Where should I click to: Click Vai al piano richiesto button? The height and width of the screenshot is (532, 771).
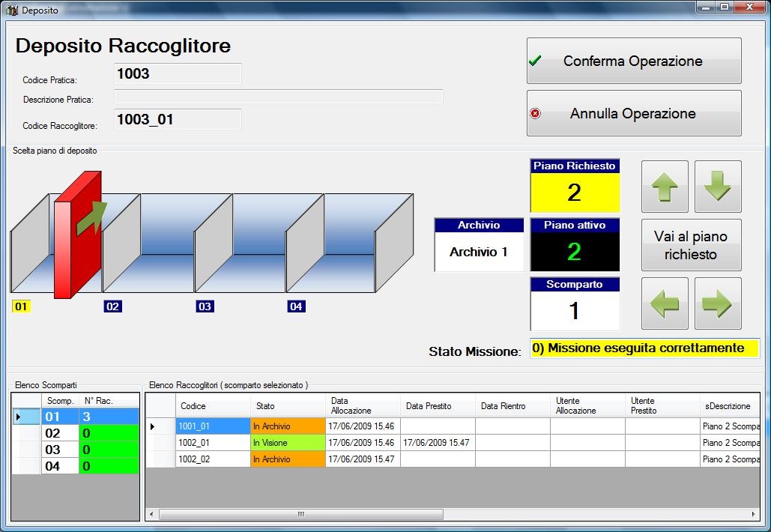pyautogui.click(x=691, y=245)
